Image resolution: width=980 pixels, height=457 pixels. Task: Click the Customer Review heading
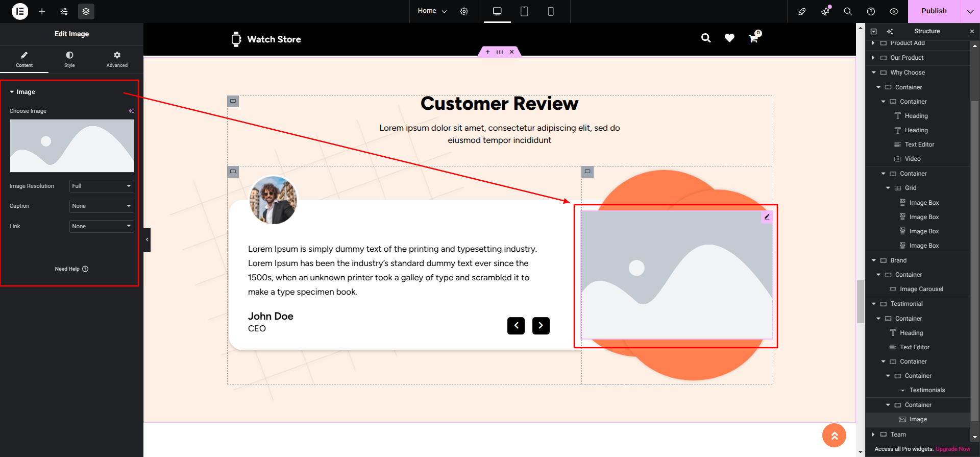pyautogui.click(x=499, y=104)
